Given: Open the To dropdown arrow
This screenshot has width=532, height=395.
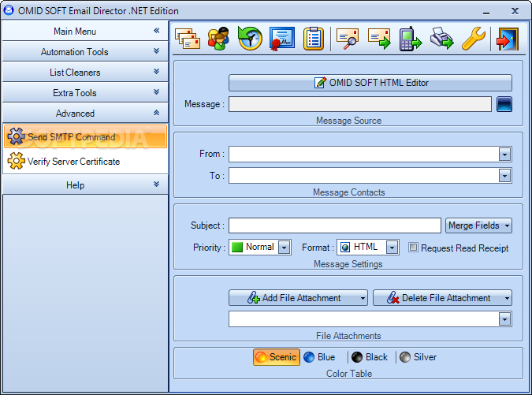Looking at the screenshot, I should pos(505,176).
